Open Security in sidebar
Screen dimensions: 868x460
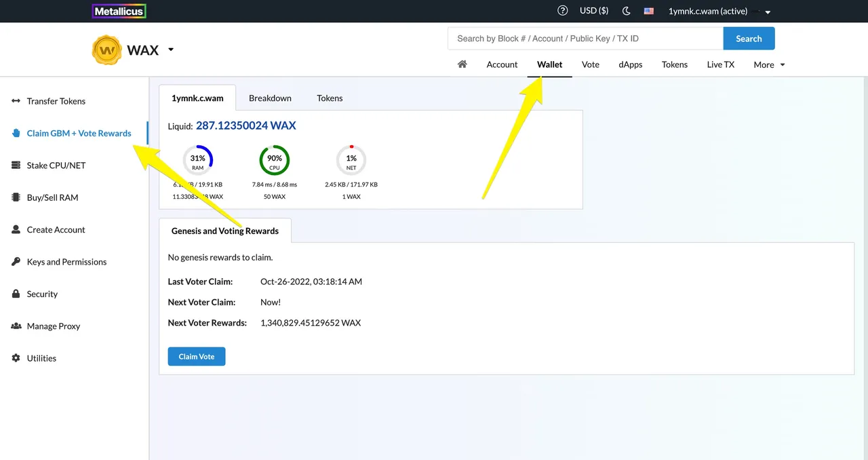(42, 294)
